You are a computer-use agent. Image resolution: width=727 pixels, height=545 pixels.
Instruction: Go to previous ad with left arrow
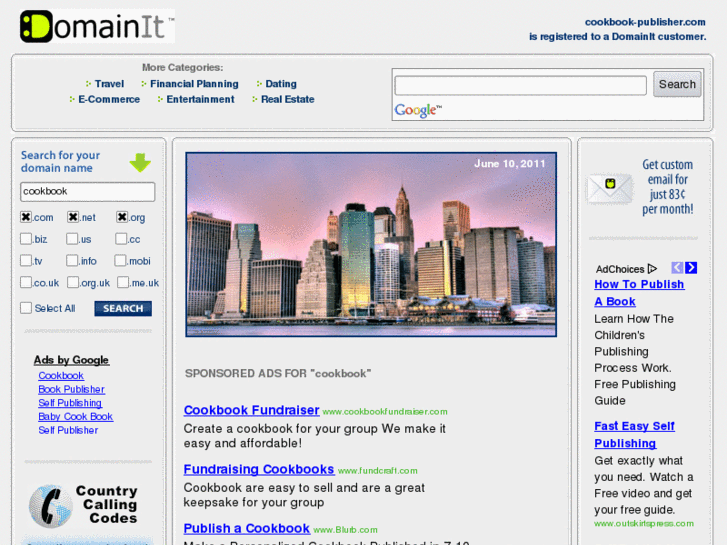click(x=677, y=268)
